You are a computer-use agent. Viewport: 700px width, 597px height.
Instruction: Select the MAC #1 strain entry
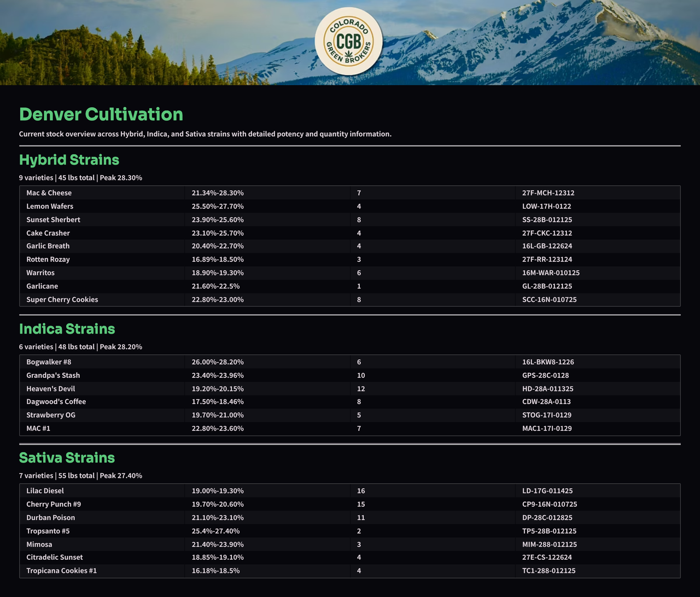38,428
